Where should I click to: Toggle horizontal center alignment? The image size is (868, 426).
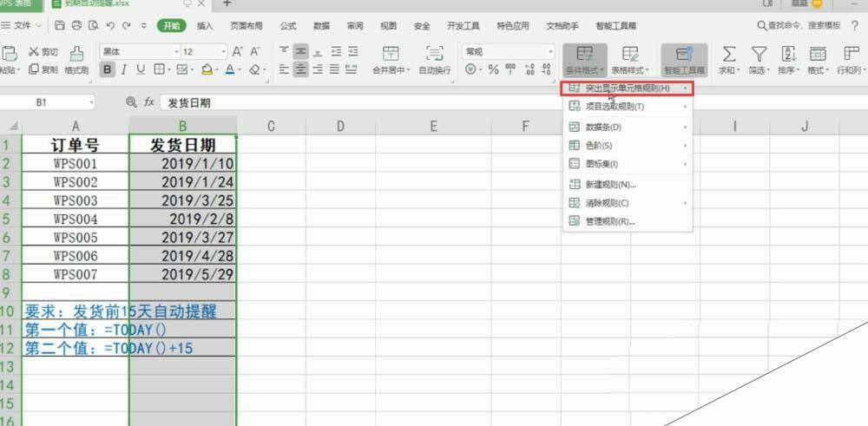pyautogui.click(x=301, y=69)
